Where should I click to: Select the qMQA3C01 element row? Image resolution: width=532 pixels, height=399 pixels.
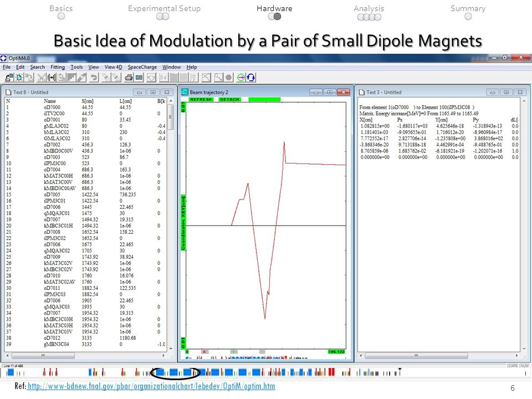tap(86, 213)
